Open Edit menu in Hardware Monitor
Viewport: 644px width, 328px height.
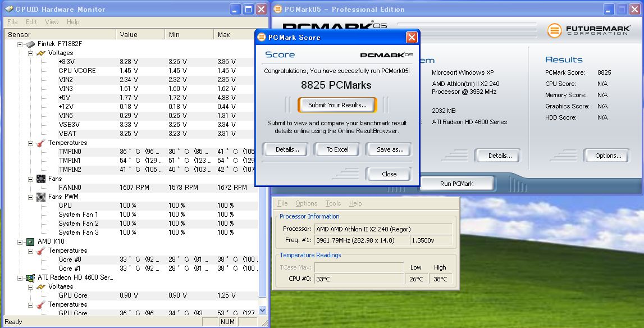click(x=31, y=22)
